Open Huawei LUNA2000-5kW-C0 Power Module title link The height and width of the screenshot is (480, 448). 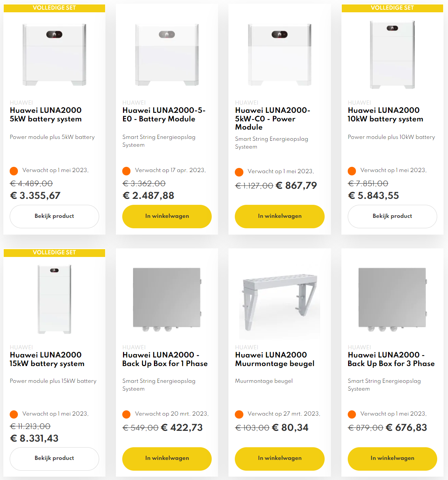[272, 119]
